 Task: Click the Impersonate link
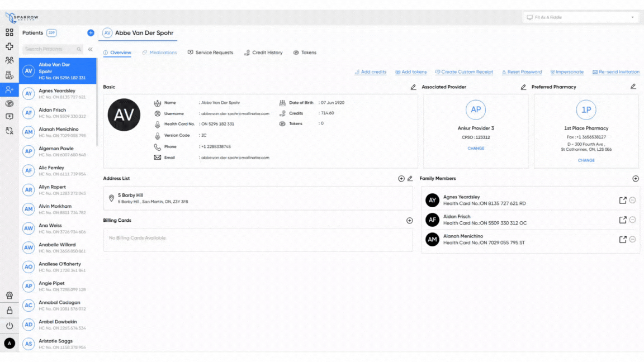click(567, 72)
